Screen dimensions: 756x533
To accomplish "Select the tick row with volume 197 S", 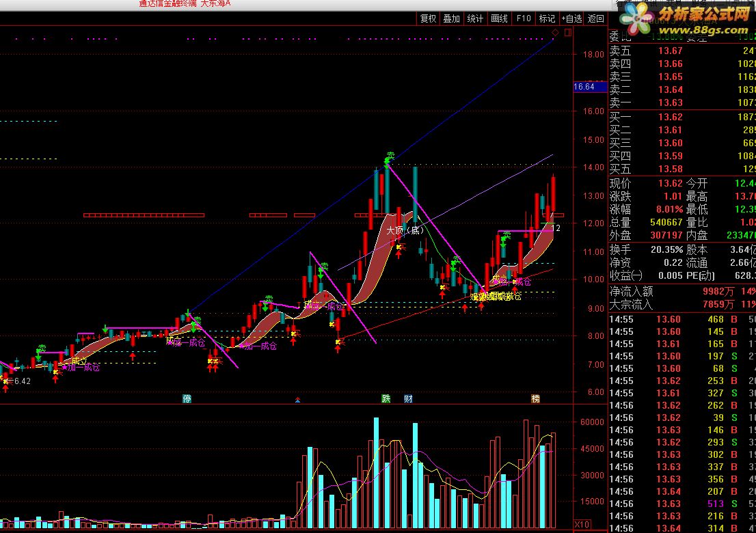I will [682, 357].
